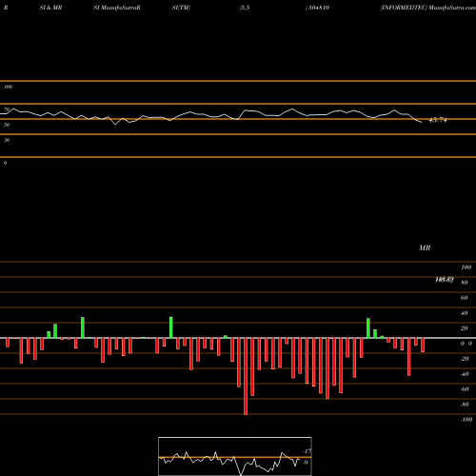
Task: Click the MR axis label -60
Action: click(465, 389)
